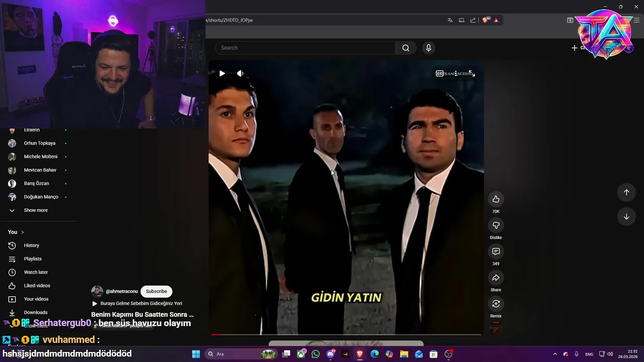Viewport: 644px width, 362px height.
Task: Switch to Brave browser in taskbar
Action: pyautogui.click(x=360, y=354)
